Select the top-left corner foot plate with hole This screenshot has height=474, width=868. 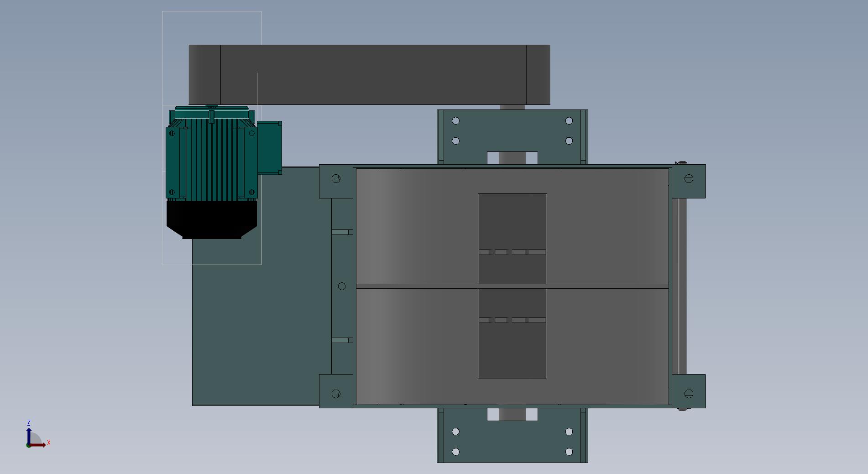[x=336, y=182]
